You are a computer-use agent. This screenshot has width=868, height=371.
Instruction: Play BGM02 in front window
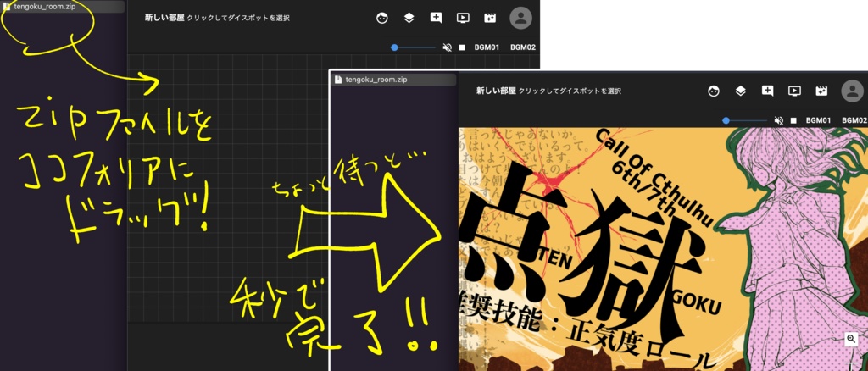click(854, 120)
